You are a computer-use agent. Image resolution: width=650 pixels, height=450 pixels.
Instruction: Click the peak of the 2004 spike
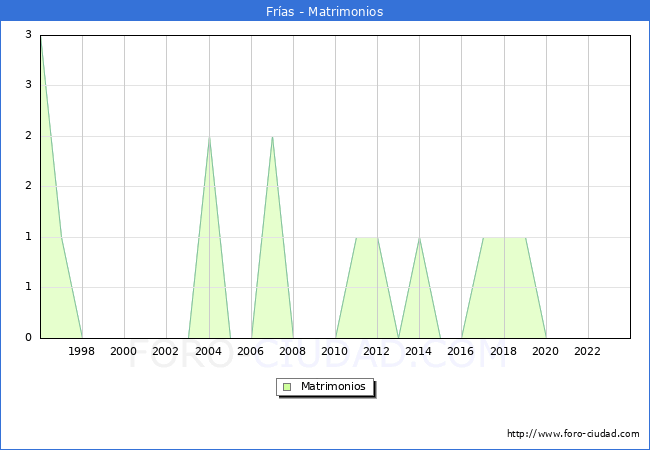click(x=209, y=137)
